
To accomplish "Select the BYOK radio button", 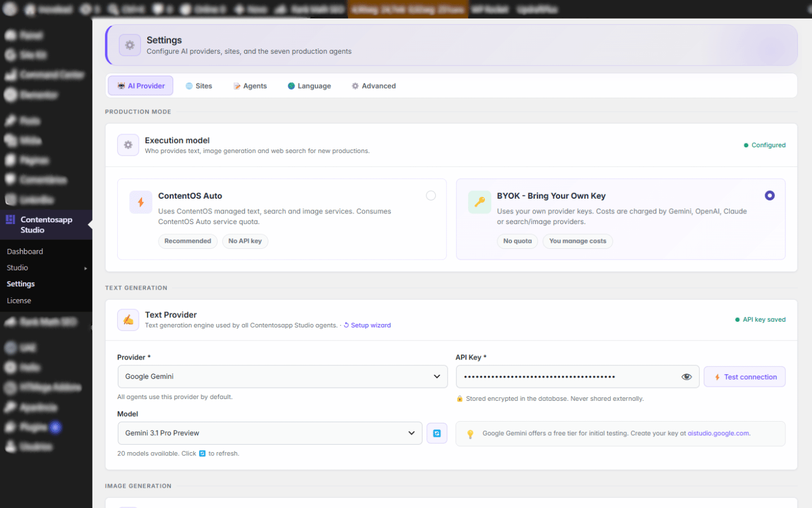I will coord(770,195).
